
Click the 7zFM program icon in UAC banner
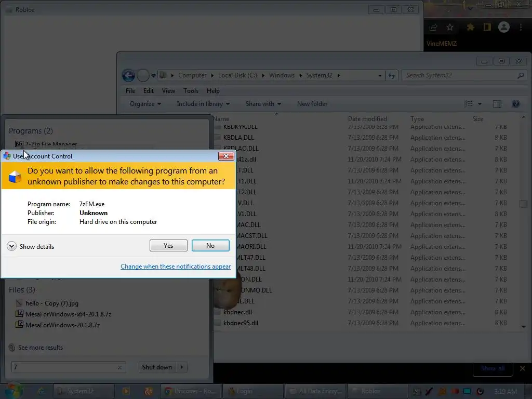[x=15, y=177]
